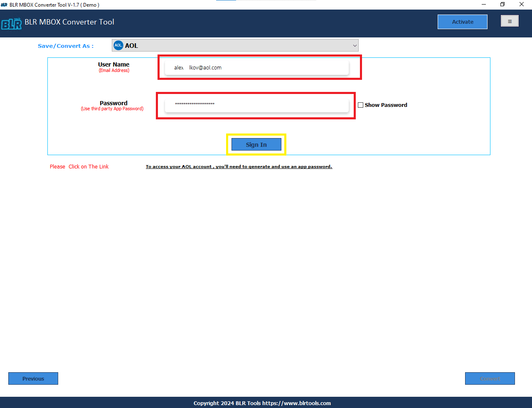Click the copyright footer text
This screenshot has width=532, height=408.
(262, 403)
